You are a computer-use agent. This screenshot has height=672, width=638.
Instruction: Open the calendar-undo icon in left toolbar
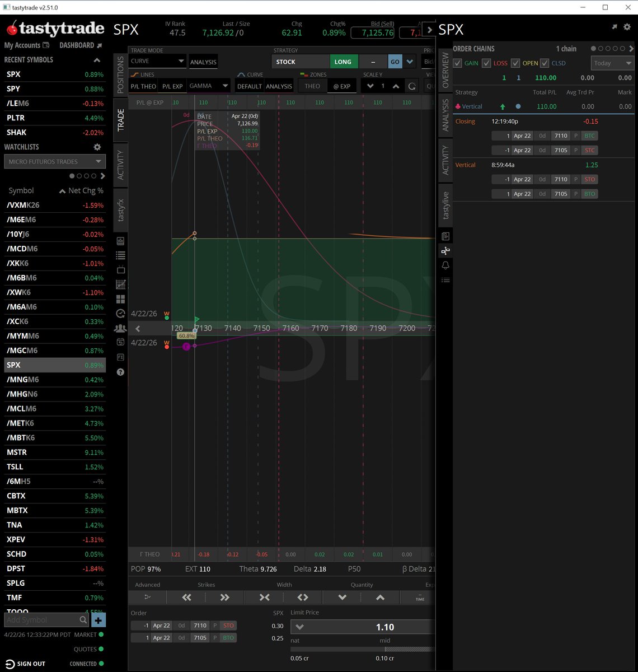[x=120, y=342]
